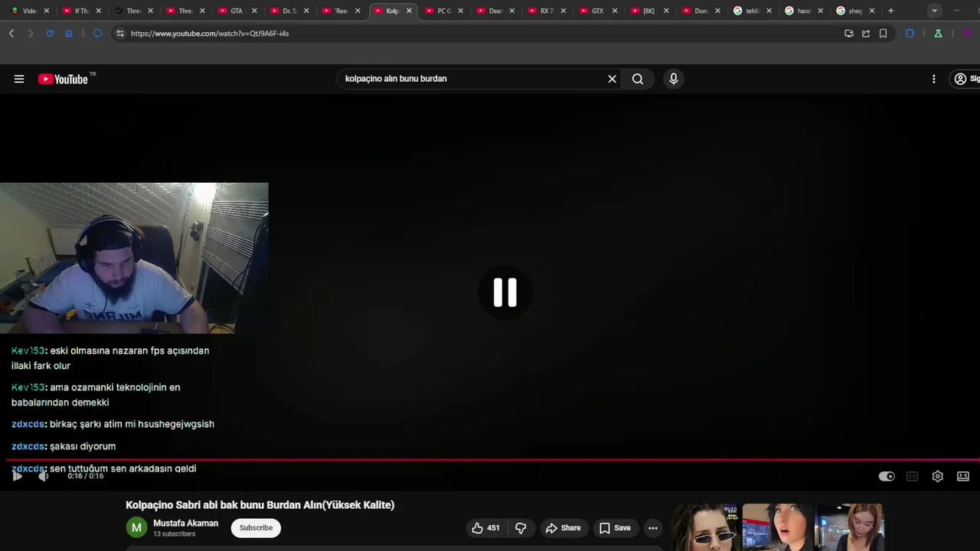
Task: Open a new browser tab
Action: (x=890, y=11)
